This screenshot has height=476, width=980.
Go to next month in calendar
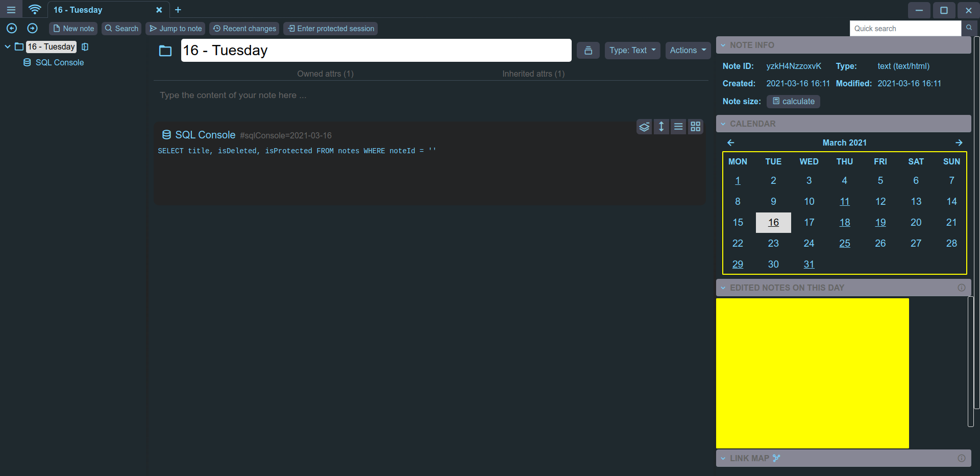coord(959,142)
